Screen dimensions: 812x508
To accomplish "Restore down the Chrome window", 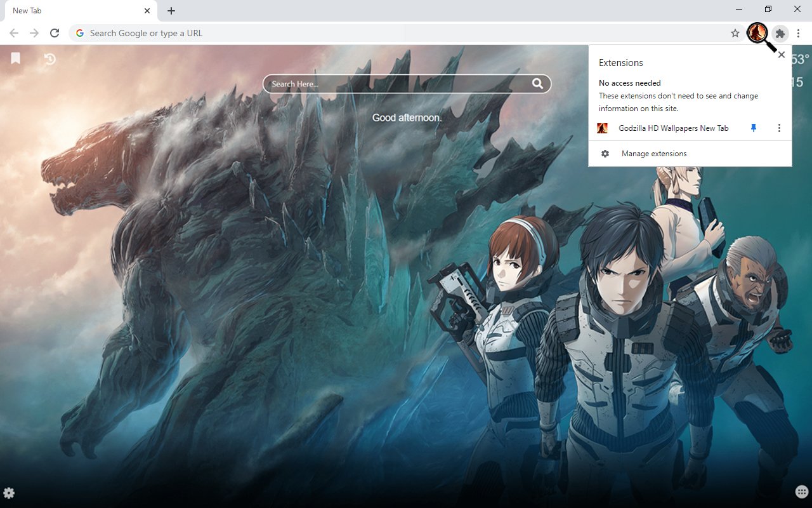I will [768, 9].
